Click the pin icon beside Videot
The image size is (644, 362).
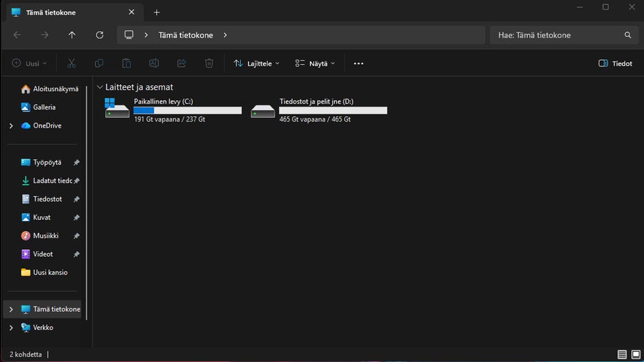click(76, 255)
